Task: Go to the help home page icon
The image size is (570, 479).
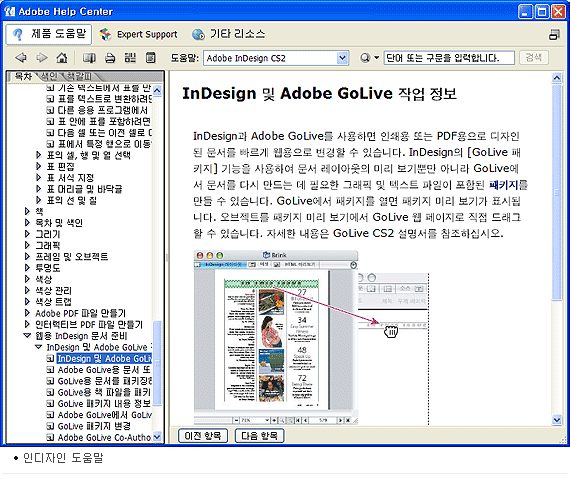Action: (62, 57)
